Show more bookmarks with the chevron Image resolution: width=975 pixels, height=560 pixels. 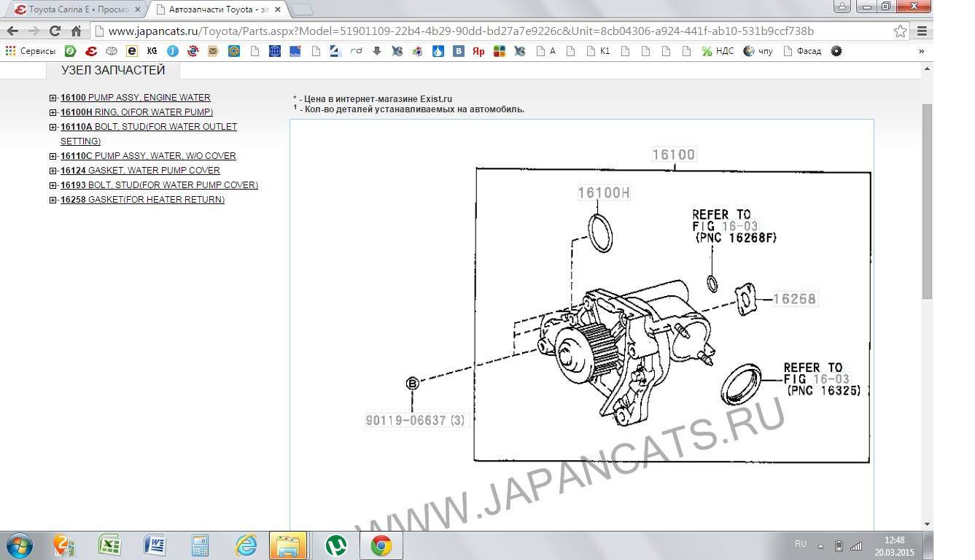tap(921, 51)
